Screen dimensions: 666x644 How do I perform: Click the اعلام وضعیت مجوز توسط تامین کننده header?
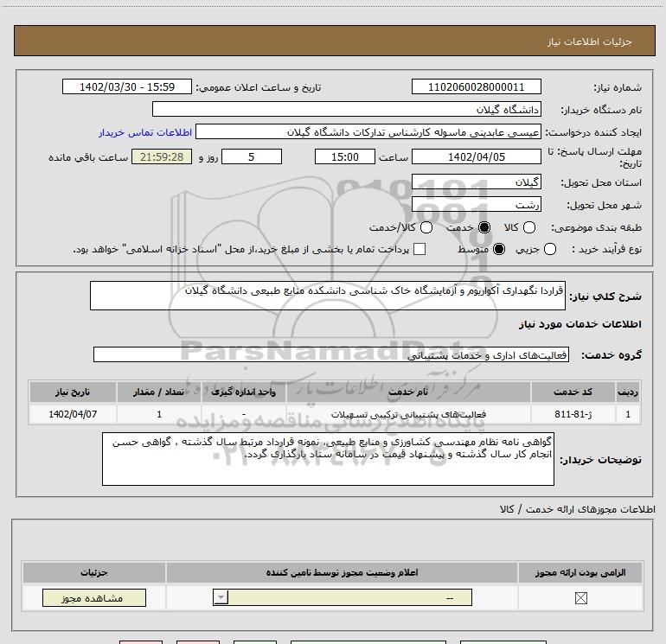[x=342, y=572]
